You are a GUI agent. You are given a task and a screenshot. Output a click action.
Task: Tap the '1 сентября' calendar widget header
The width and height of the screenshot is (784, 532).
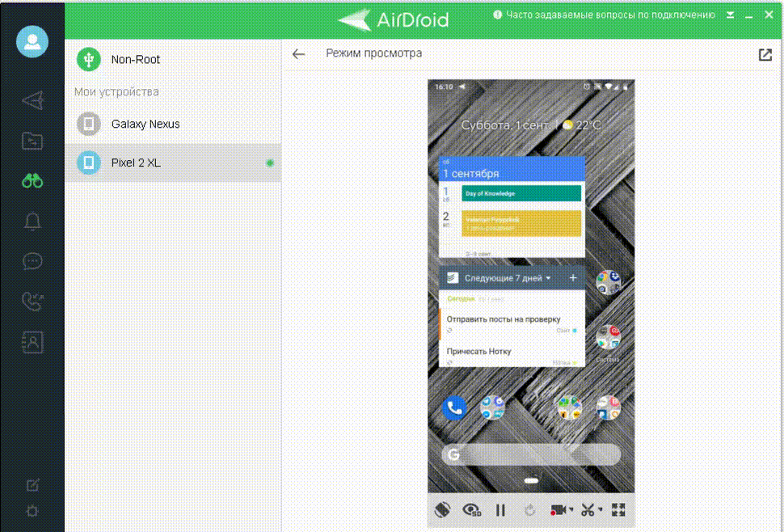(512, 170)
